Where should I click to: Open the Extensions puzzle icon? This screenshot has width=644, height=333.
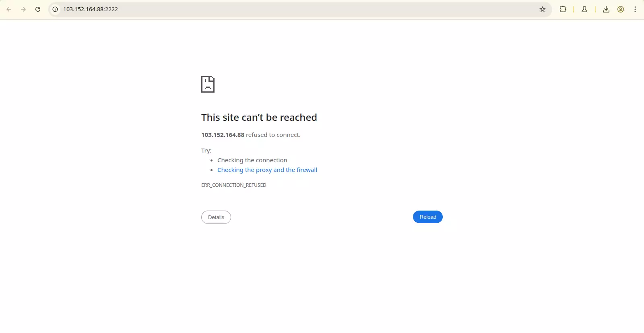pos(563,9)
